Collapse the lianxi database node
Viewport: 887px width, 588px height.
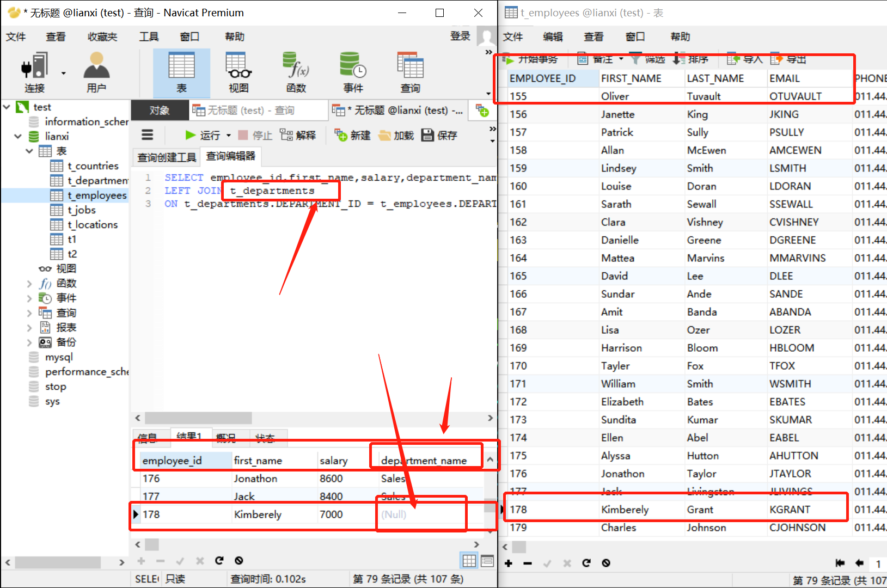click(18, 136)
